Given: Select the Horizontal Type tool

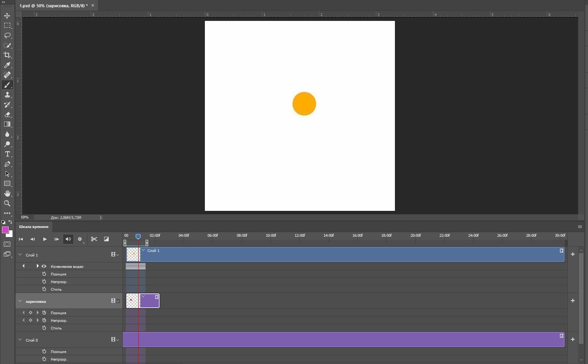Looking at the screenshot, I should (7, 154).
